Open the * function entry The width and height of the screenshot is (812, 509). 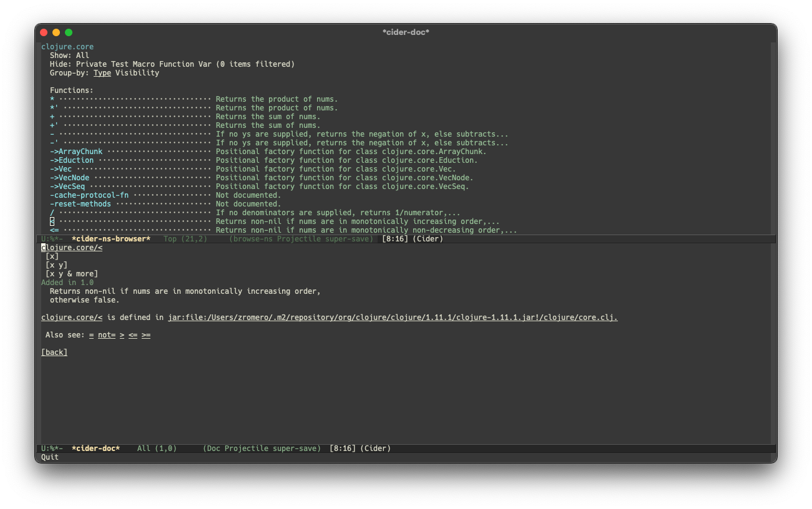(52, 99)
